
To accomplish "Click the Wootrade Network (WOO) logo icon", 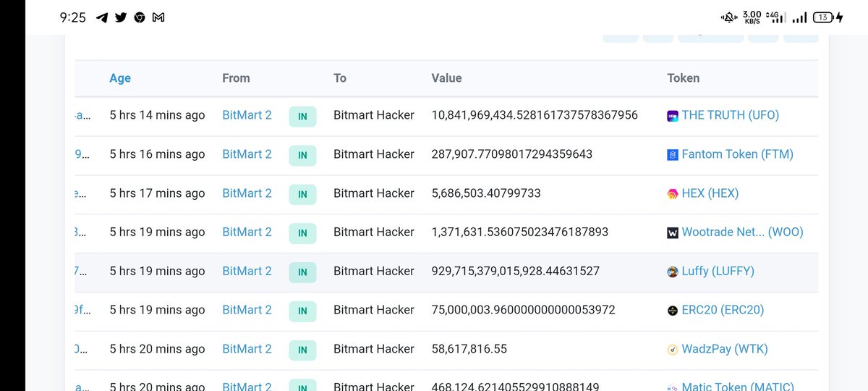I will [673, 232].
